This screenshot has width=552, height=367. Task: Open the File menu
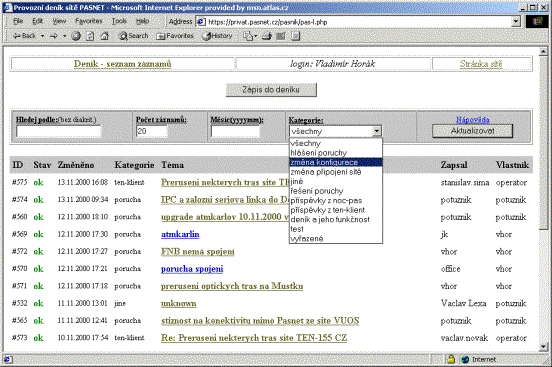18,21
